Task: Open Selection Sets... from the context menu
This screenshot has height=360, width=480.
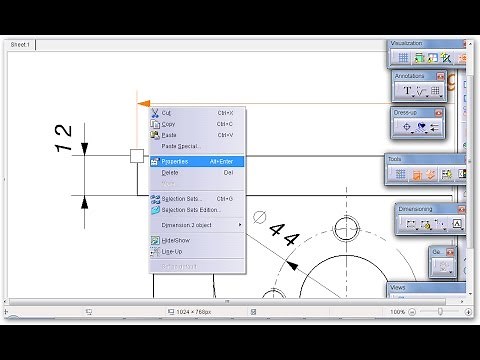Action: tap(197, 199)
